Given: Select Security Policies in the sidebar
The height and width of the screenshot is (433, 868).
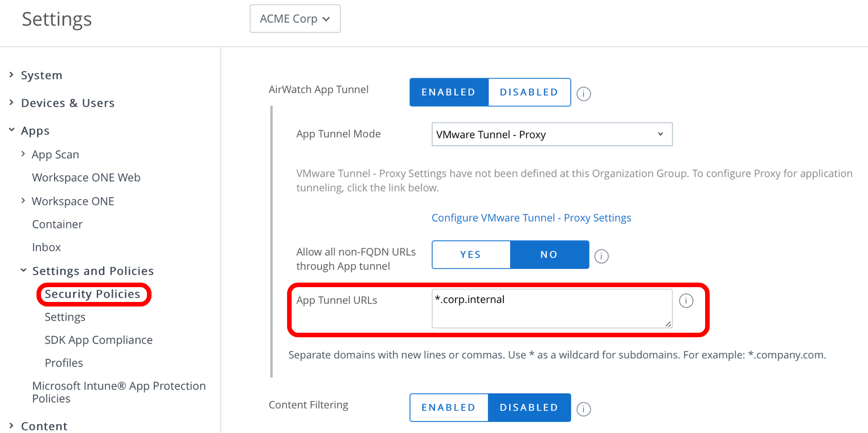Looking at the screenshot, I should click(93, 294).
